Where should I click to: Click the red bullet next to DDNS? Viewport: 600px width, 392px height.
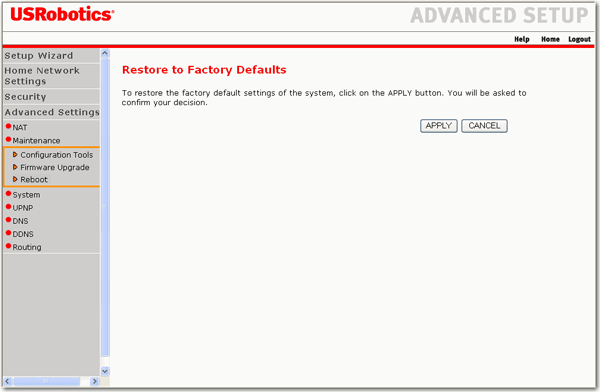(x=8, y=233)
